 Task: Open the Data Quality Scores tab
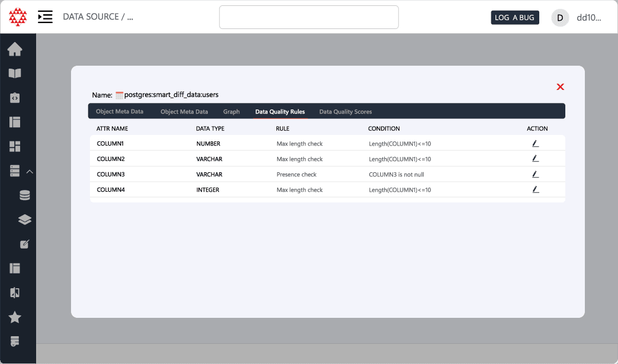[345, 111]
